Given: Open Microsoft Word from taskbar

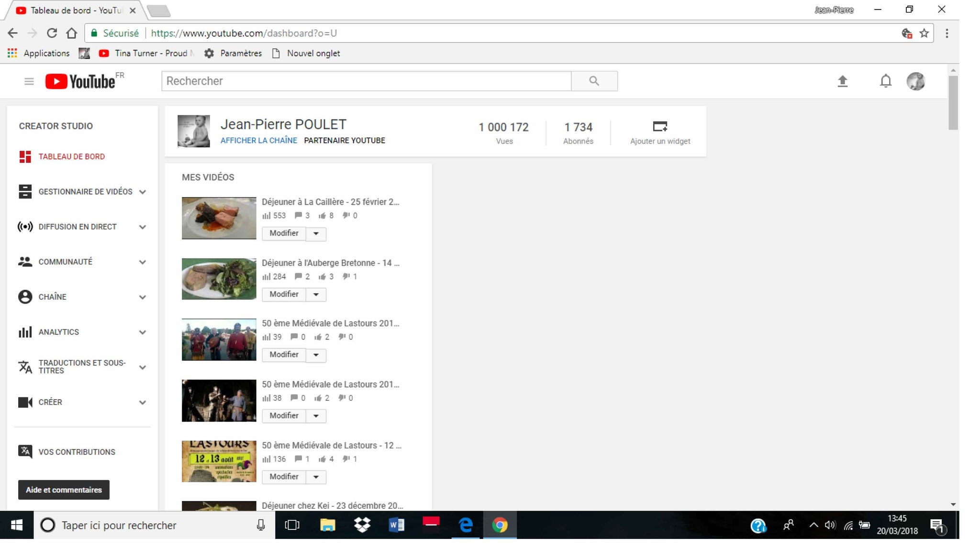Looking at the screenshot, I should pyautogui.click(x=397, y=525).
